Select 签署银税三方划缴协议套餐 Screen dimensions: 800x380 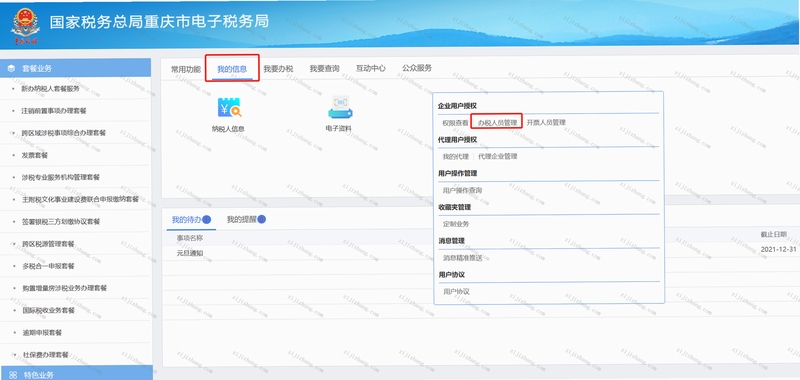coord(61,221)
